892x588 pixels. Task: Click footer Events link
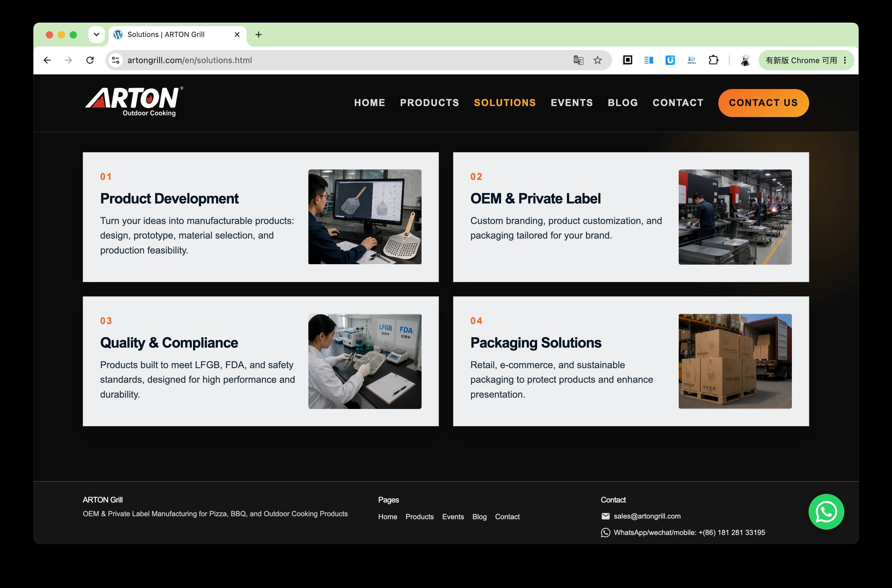point(453,517)
